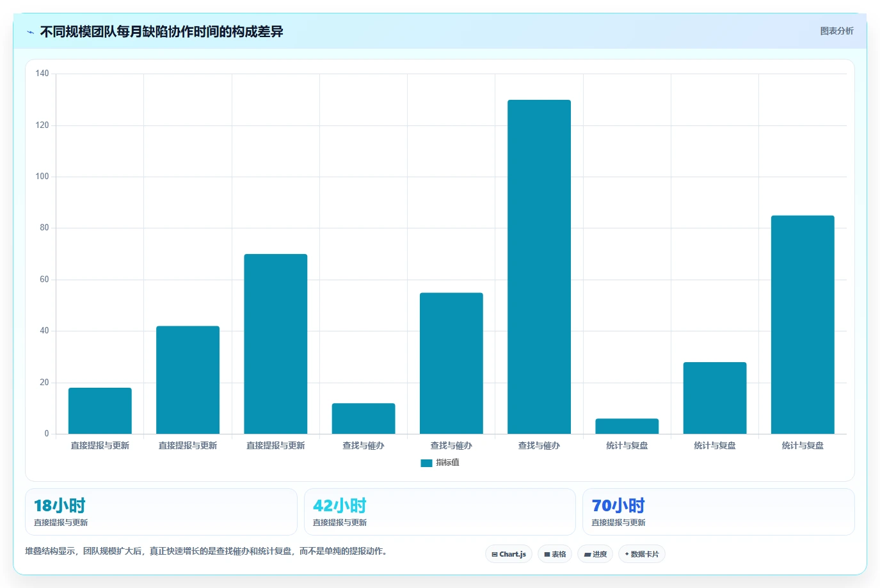Click x-axis label 统计与复盘 under the shortest bar
The image size is (880, 588).
coord(627,446)
